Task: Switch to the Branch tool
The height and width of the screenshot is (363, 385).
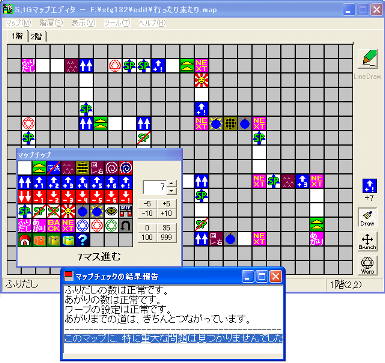Action: (367, 242)
